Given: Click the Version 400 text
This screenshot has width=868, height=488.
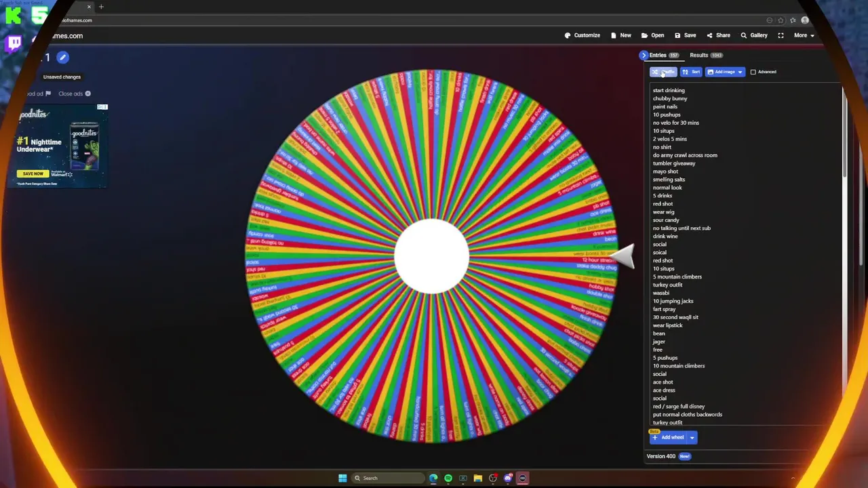Looking at the screenshot, I should point(661,456).
